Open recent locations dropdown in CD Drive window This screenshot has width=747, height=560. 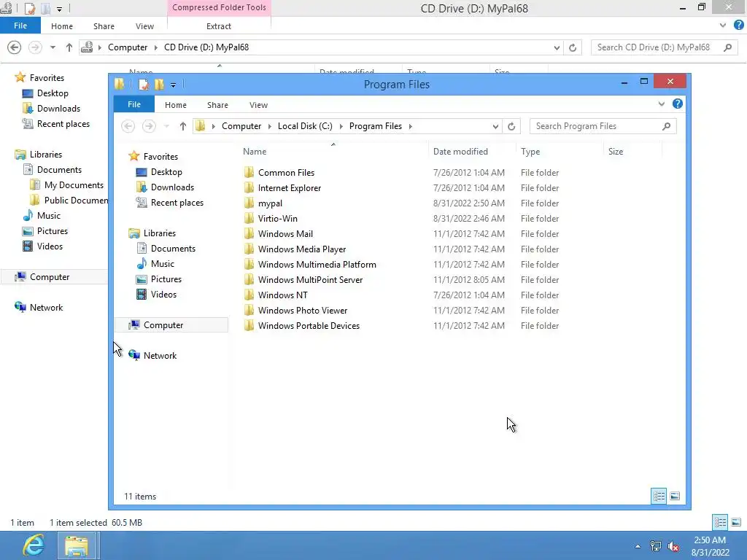tap(53, 47)
